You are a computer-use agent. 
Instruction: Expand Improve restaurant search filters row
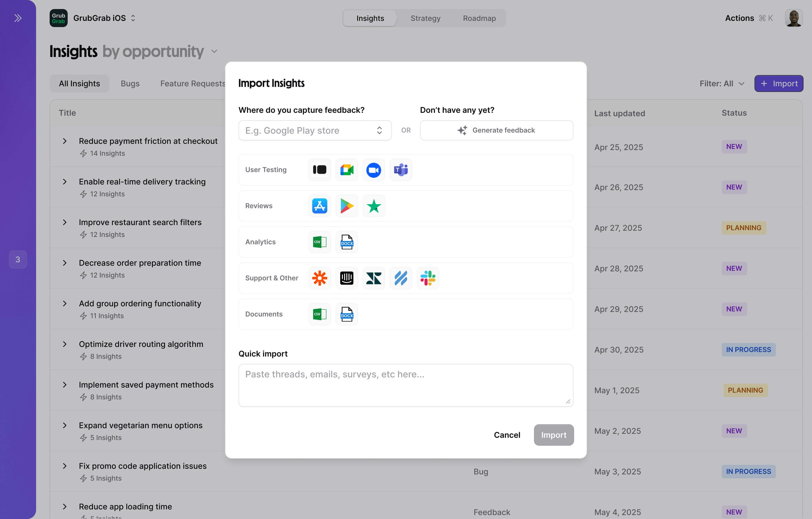[x=65, y=222]
